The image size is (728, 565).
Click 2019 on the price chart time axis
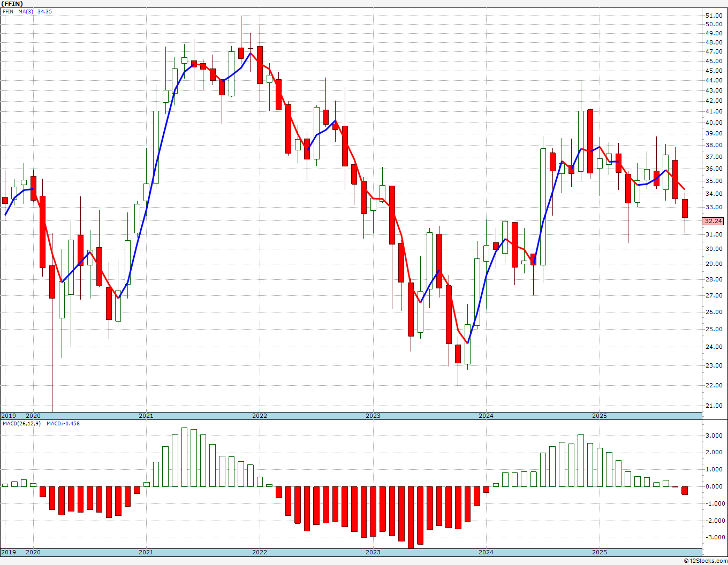coord(8,416)
